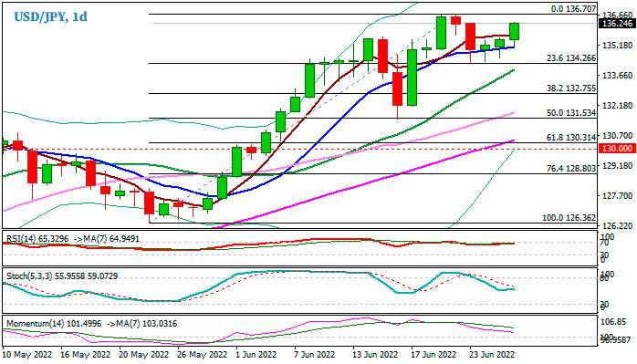The width and height of the screenshot is (637, 364).
Task: Click the 127.700 price axis value
Action: pyautogui.click(x=618, y=196)
